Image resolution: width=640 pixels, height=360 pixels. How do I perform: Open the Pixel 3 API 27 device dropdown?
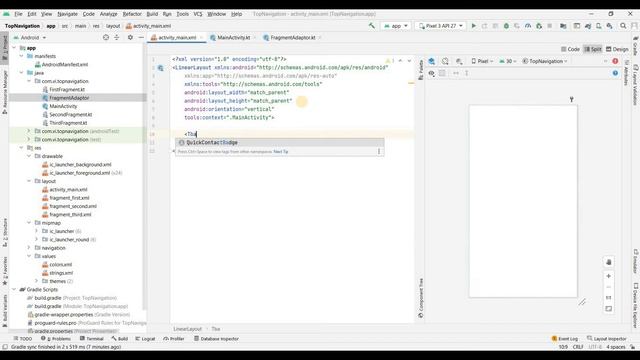coord(441,26)
